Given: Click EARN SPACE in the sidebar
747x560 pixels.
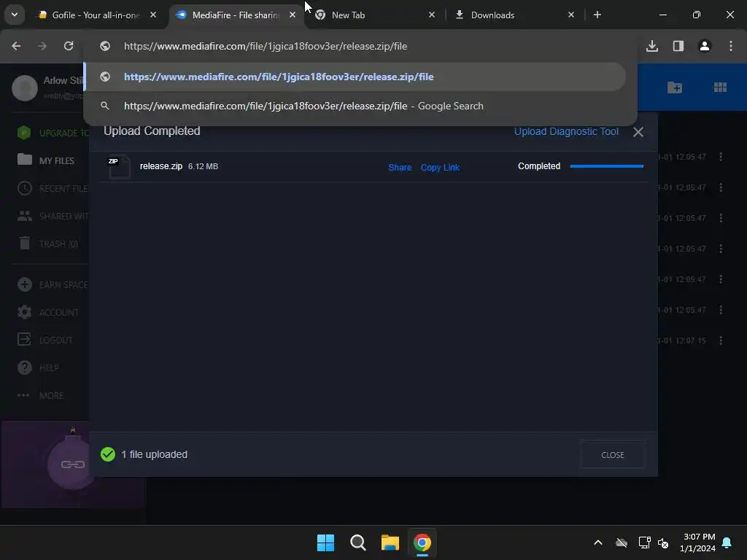Looking at the screenshot, I should coord(53,285).
